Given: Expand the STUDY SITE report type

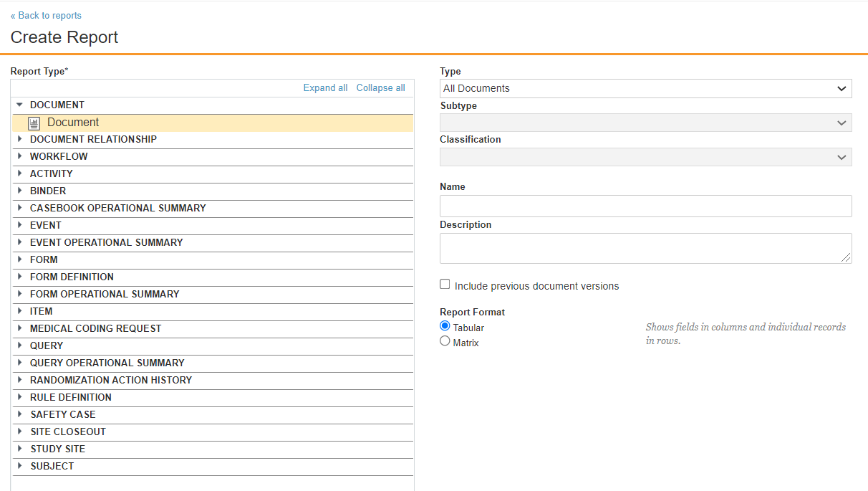Looking at the screenshot, I should pyautogui.click(x=20, y=449).
